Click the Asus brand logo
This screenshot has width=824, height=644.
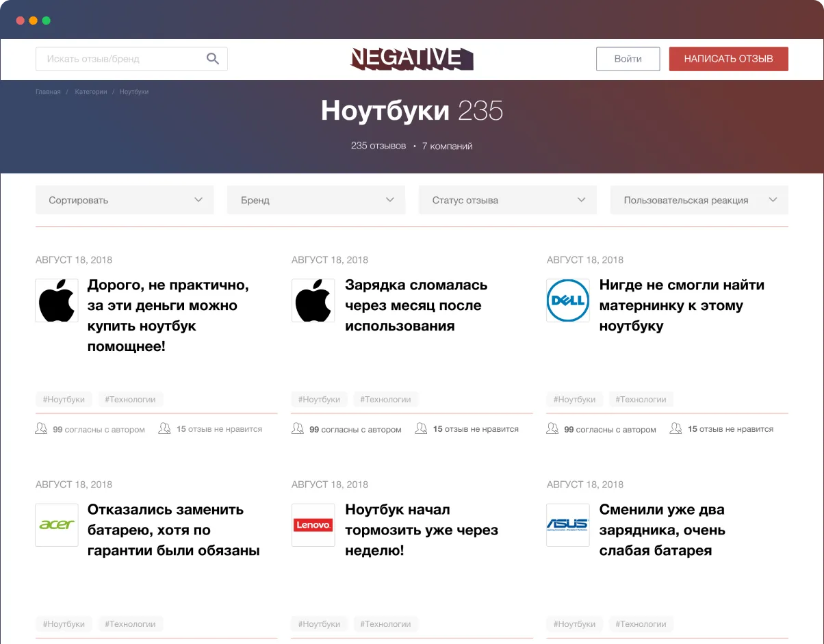click(568, 525)
